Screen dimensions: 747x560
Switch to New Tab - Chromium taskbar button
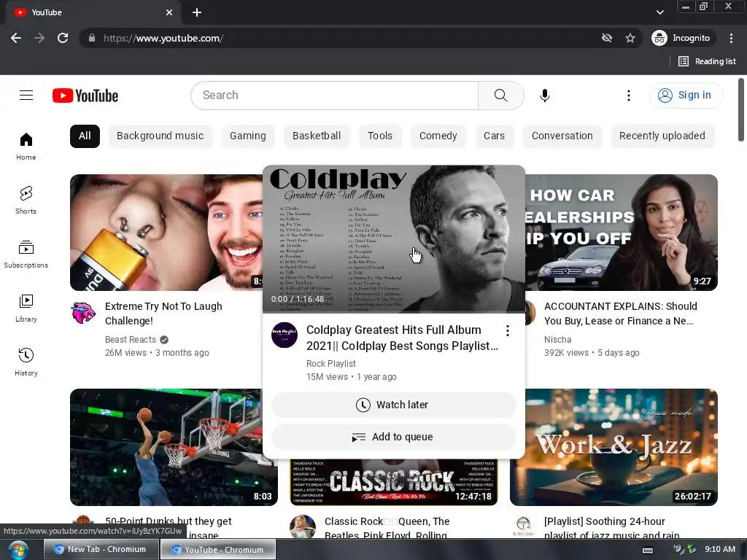pyautogui.click(x=101, y=550)
